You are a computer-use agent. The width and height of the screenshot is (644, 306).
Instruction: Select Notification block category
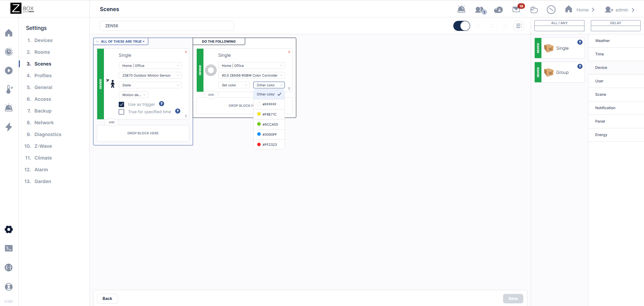(x=616, y=108)
